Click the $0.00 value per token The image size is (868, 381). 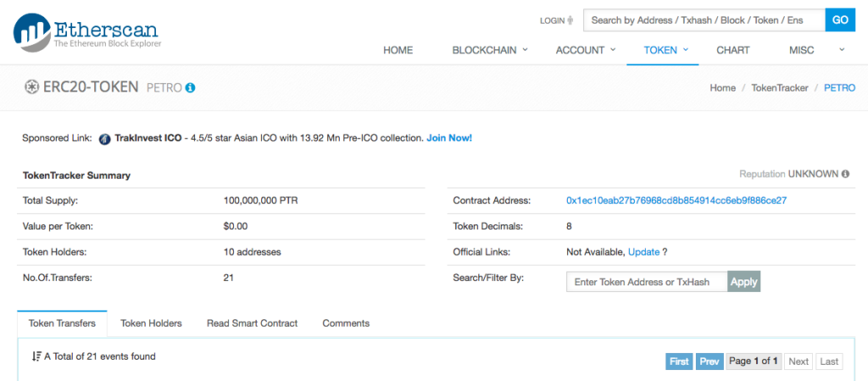(236, 226)
